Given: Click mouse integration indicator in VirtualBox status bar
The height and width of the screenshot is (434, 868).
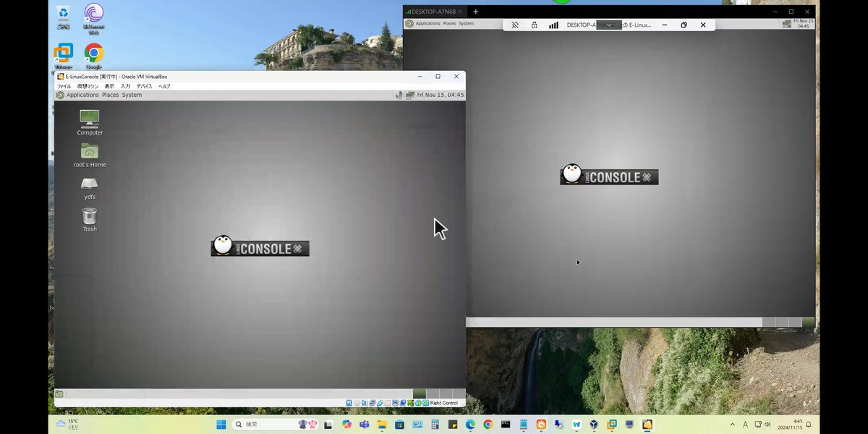Looking at the screenshot, I should pyautogui.click(x=418, y=403).
